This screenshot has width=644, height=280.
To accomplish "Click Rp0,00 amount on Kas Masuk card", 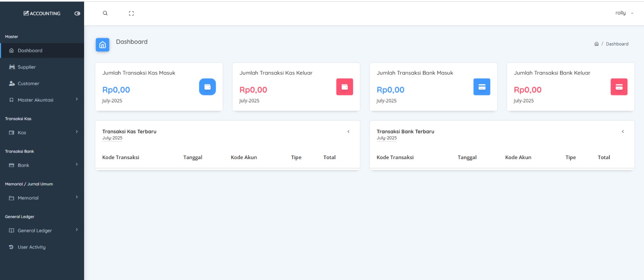I will click(116, 90).
